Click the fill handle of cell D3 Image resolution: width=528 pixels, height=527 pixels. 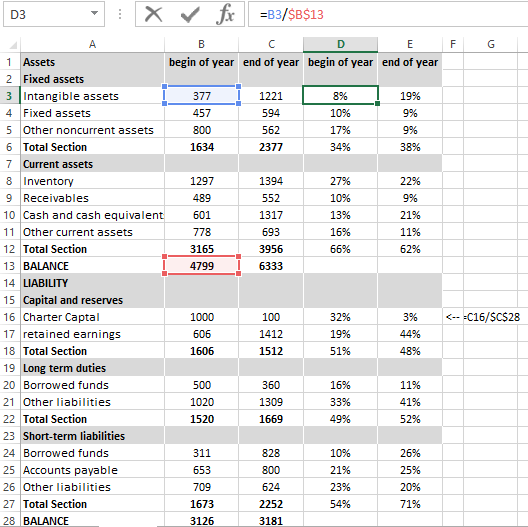[x=377, y=104]
